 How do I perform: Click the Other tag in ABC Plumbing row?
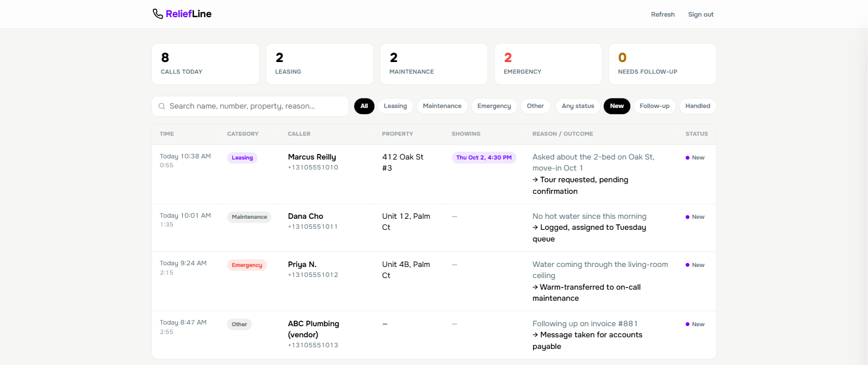(x=239, y=325)
